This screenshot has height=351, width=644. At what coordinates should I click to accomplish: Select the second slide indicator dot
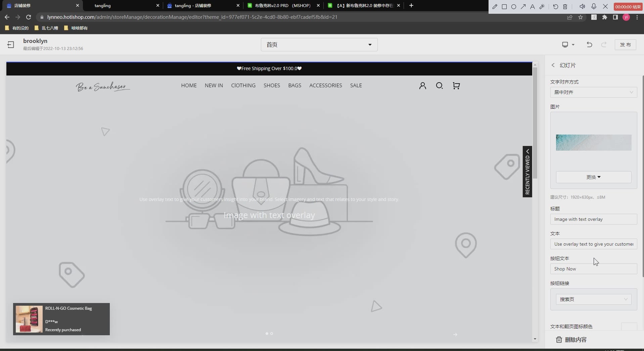(x=272, y=334)
